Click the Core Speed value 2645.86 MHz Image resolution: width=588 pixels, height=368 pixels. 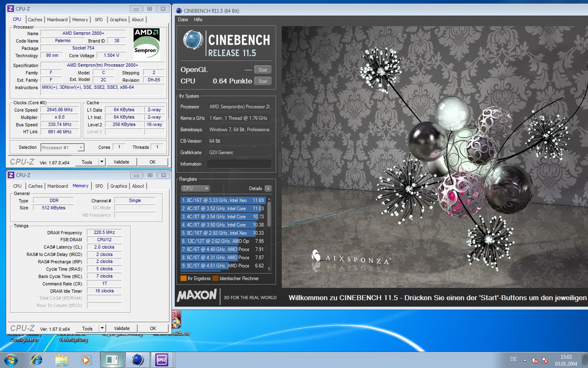click(x=60, y=110)
